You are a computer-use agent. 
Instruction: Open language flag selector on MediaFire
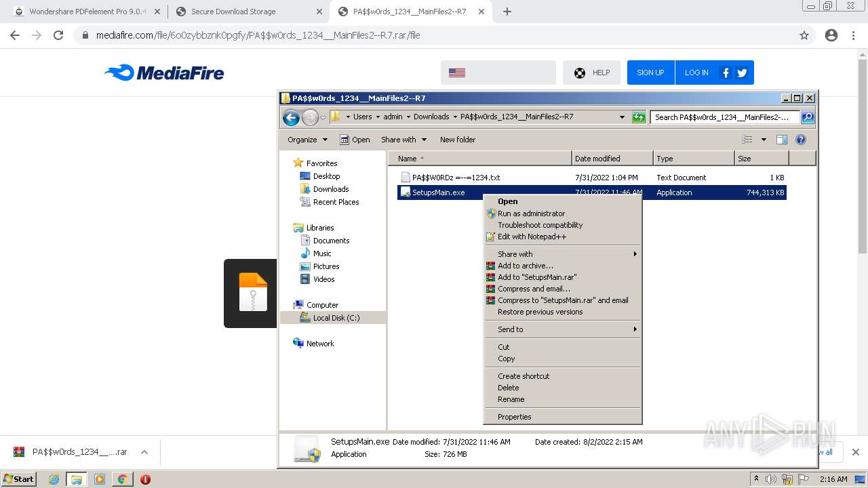point(498,73)
